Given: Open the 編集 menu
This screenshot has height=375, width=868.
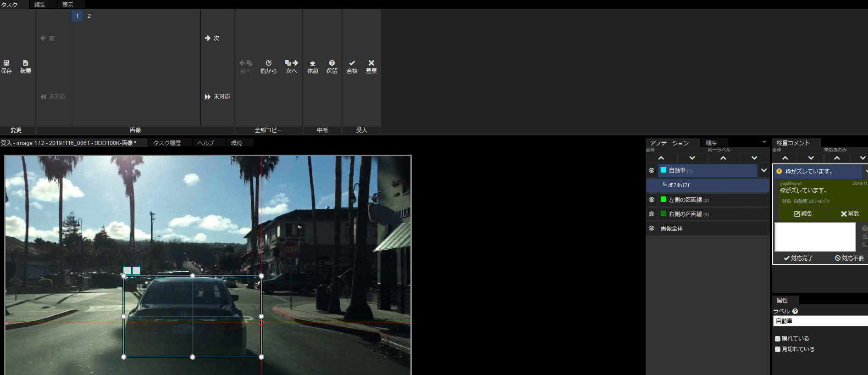Looking at the screenshot, I should pos(40,5).
